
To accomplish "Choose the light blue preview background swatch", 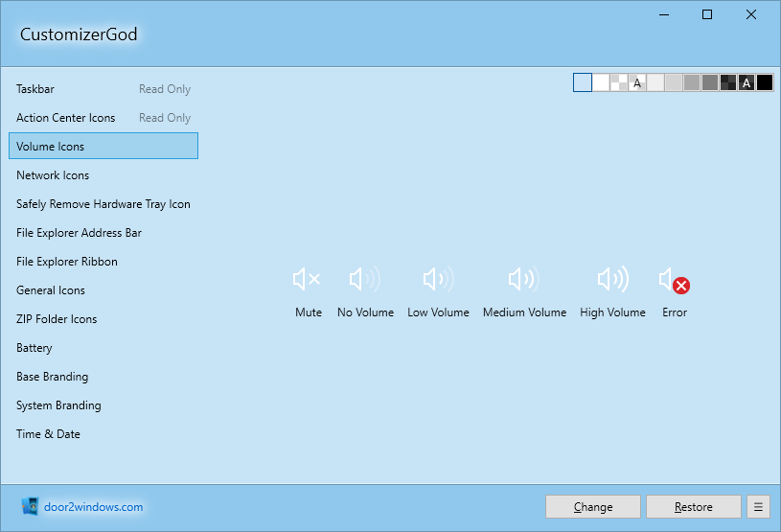I will [x=583, y=82].
